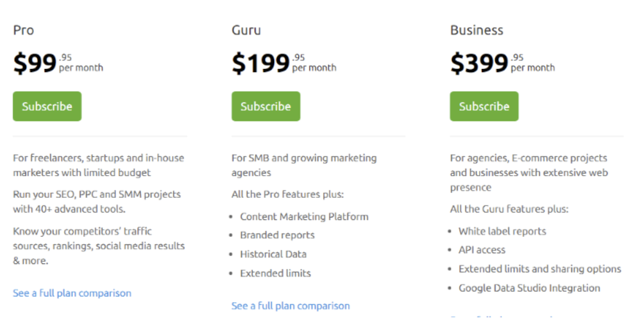Click the freelancers and startups description text

(99, 165)
